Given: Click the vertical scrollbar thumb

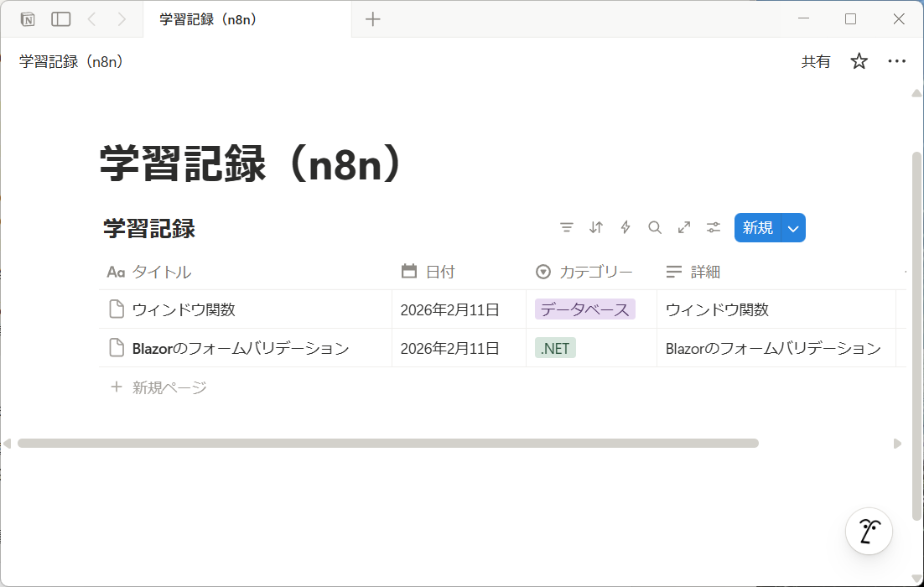Looking at the screenshot, I should pos(916,336).
